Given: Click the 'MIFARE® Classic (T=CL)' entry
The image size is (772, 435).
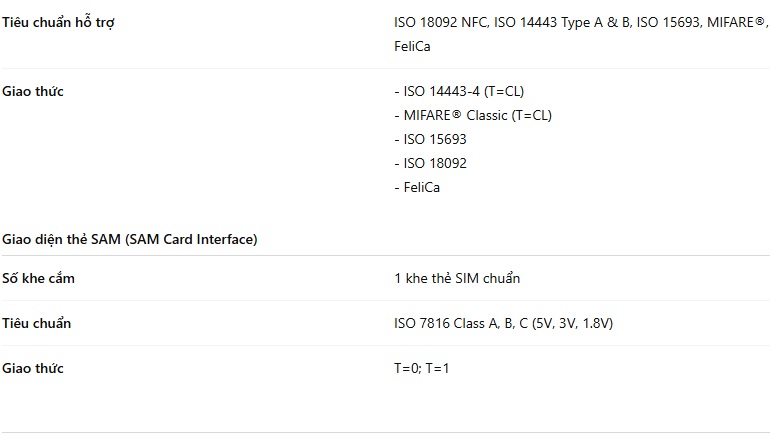Looking at the screenshot, I should tap(473, 116).
